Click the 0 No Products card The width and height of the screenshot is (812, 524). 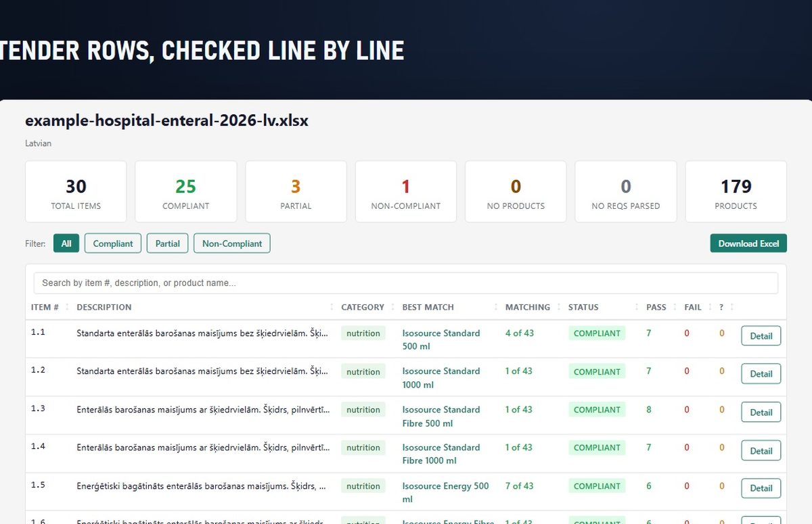pos(516,191)
